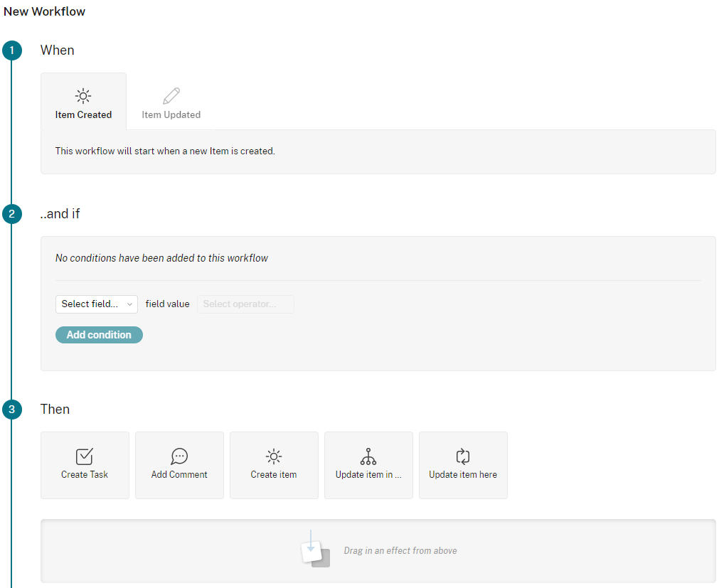The height and width of the screenshot is (588, 719).
Task: Select the Update item here cycle icon
Action: (463, 456)
